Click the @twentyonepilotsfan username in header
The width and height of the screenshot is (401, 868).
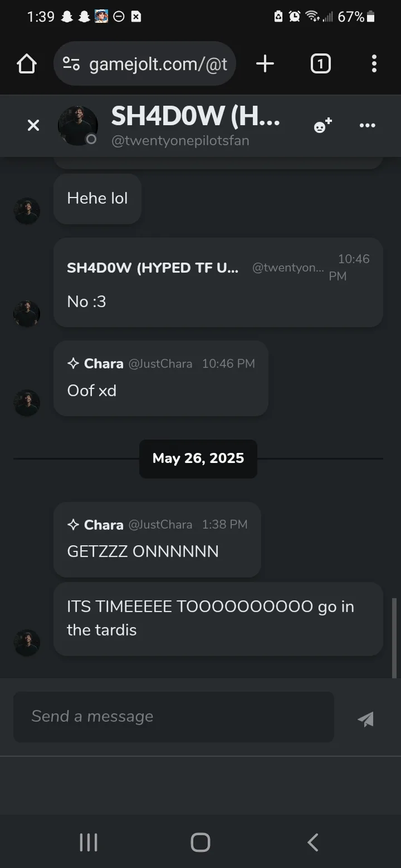pos(180,141)
